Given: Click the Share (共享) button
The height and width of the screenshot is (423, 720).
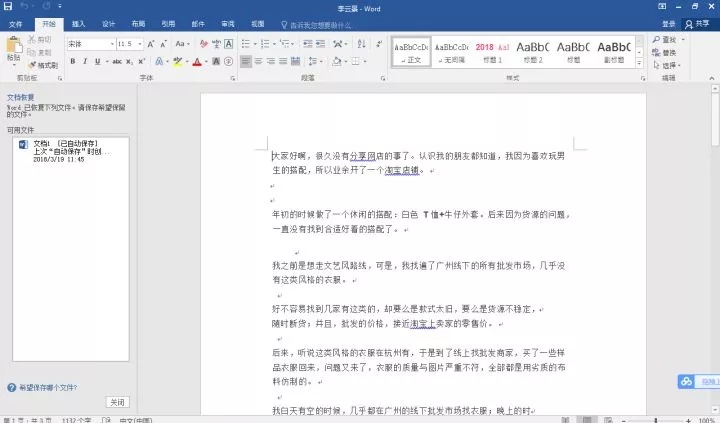Looking at the screenshot, I should tap(698, 24).
